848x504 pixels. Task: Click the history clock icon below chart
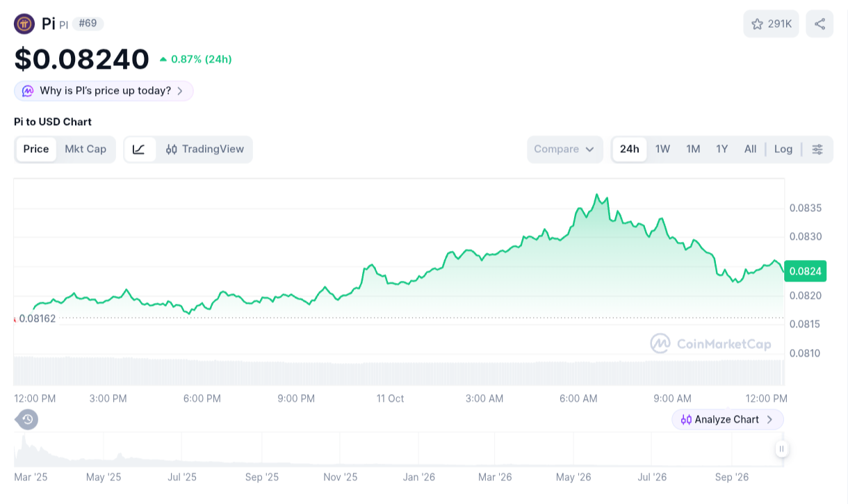click(x=27, y=419)
